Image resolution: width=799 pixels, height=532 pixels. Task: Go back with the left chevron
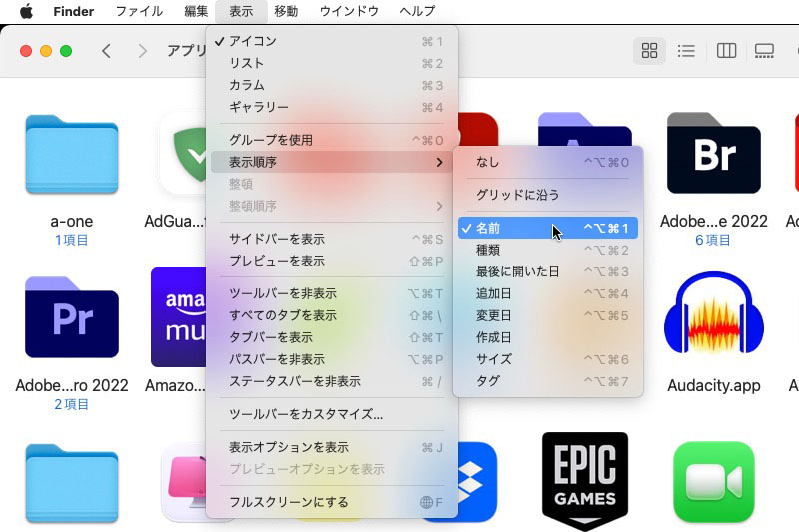click(106, 51)
